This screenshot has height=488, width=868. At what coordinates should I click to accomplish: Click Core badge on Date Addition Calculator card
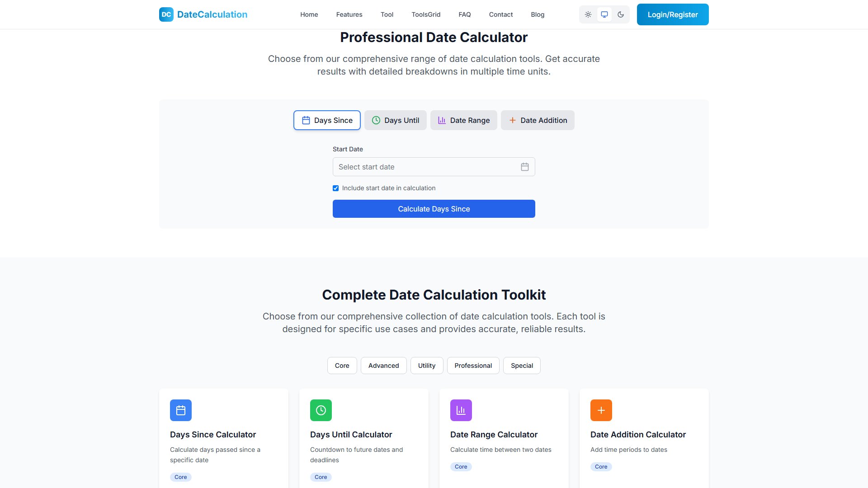(601, 467)
